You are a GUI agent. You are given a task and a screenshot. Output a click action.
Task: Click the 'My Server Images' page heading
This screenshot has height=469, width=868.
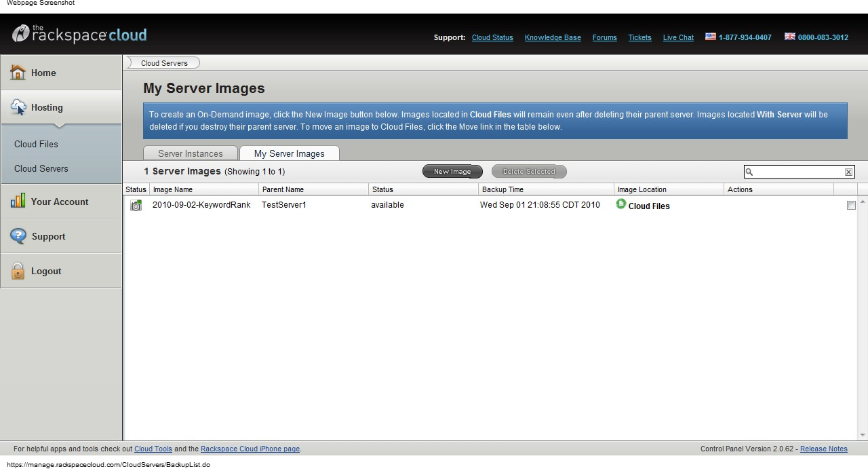coord(204,88)
